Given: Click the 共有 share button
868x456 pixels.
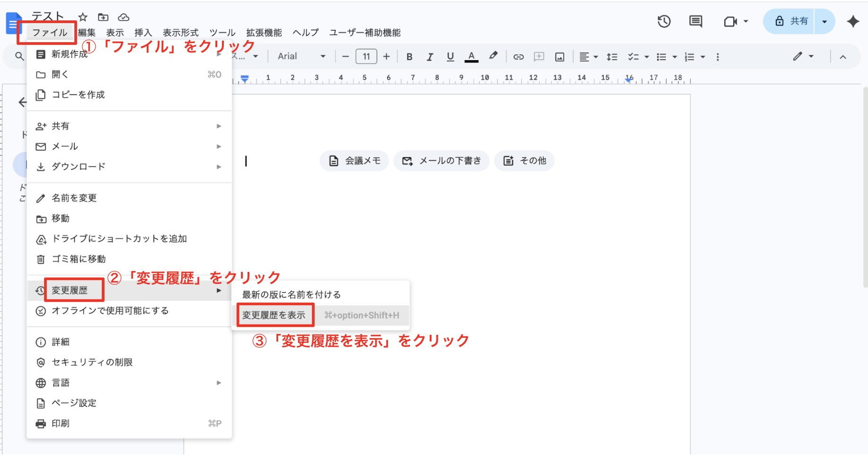Looking at the screenshot, I should pyautogui.click(x=788, y=21).
